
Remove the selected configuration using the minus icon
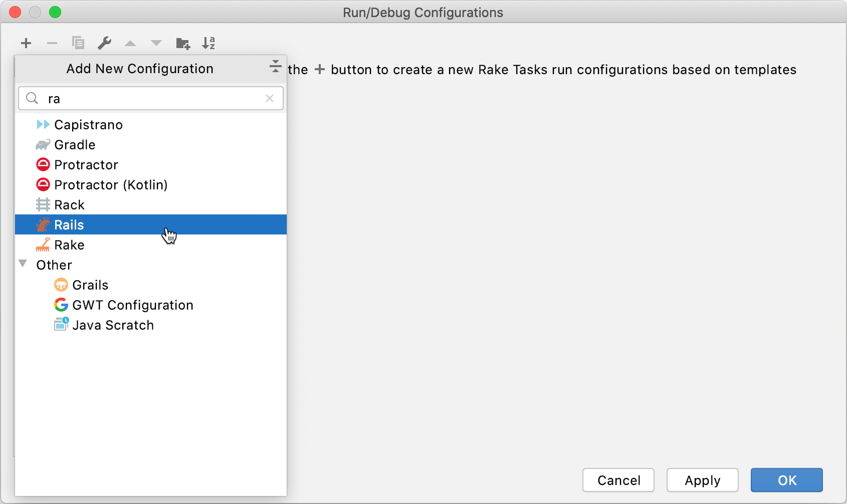tap(52, 43)
